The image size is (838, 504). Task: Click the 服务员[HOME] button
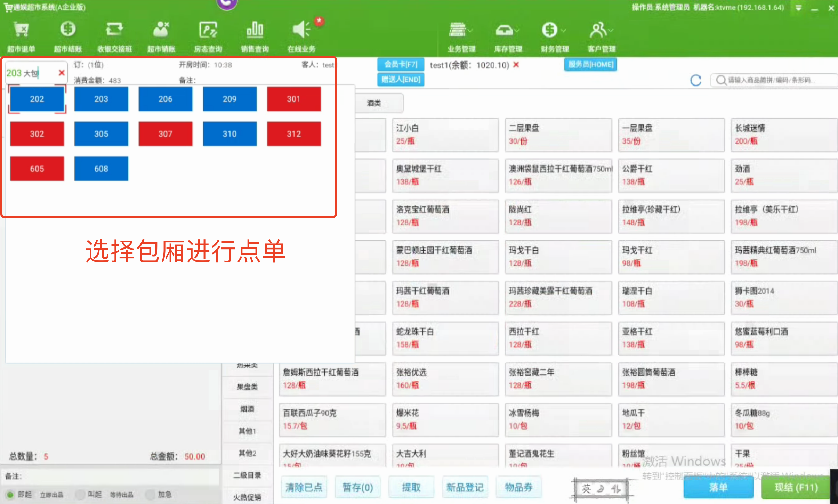click(590, 65)
